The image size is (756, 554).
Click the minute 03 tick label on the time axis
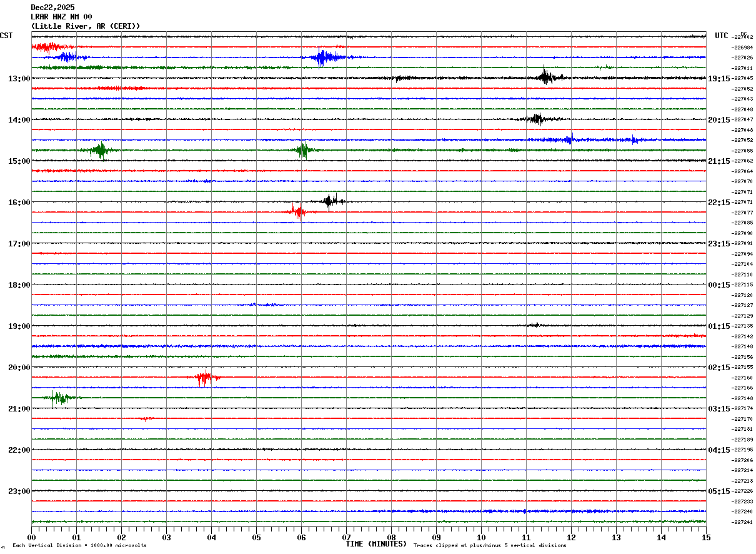[166, 537]
